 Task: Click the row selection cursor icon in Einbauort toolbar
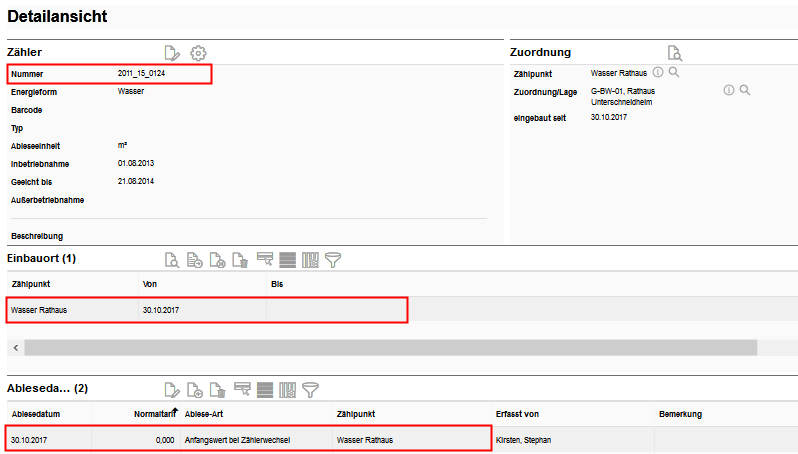pyautogui.click(x=265, y=259)
